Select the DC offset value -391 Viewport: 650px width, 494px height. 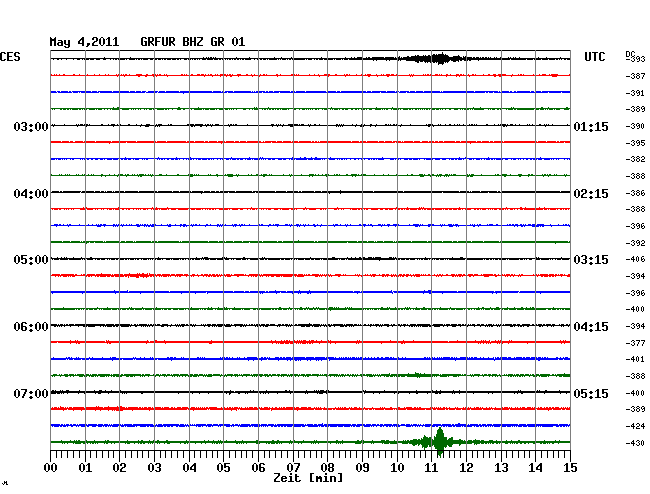635,93
